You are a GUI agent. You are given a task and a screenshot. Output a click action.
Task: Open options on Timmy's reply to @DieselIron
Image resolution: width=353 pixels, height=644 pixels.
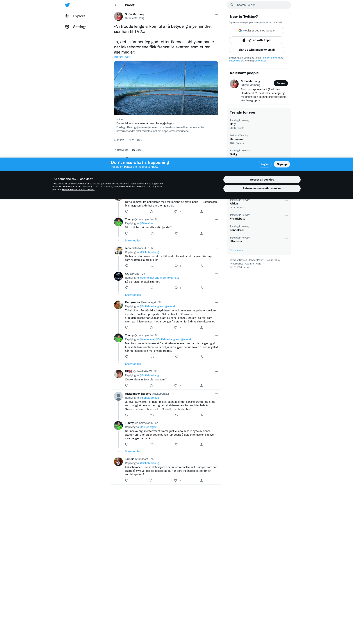(x=216, y=219)
